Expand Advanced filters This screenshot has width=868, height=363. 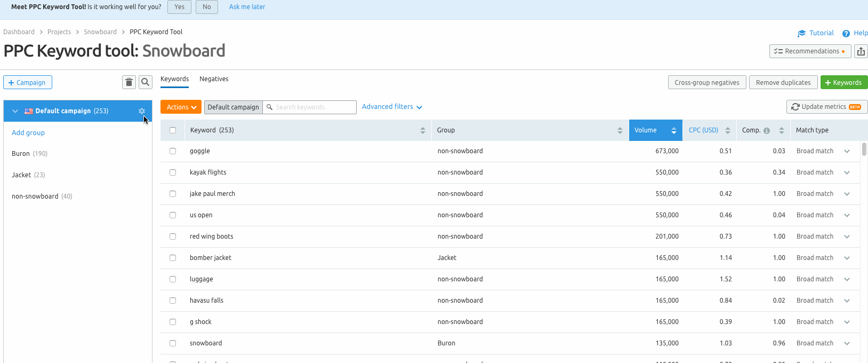(x=392, y=107)
